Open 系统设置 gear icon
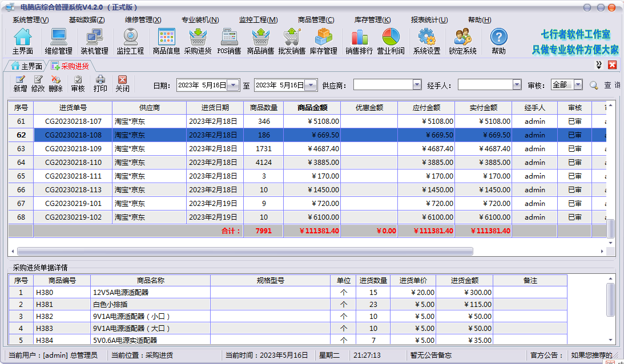The image size is (624, 364). 426,42
